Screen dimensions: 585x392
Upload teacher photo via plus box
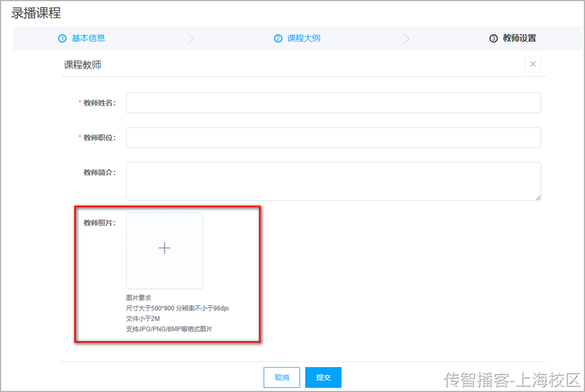(x=165, y=251)
